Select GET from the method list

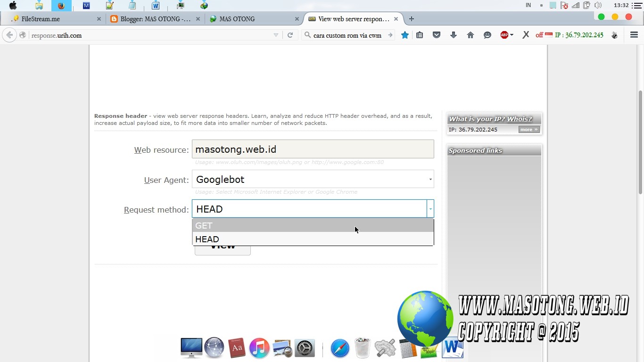coord(313,225)
